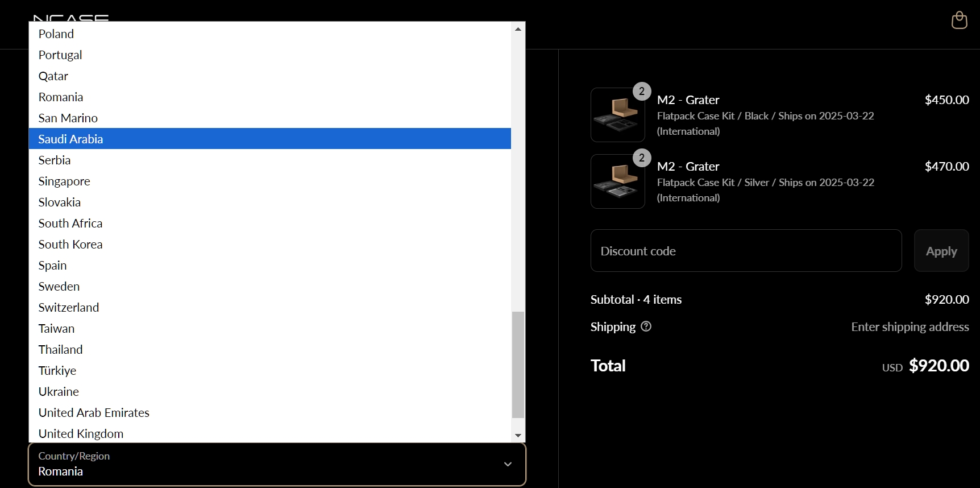Pick Türkiye from the dropdown

[x=270, y=370]
